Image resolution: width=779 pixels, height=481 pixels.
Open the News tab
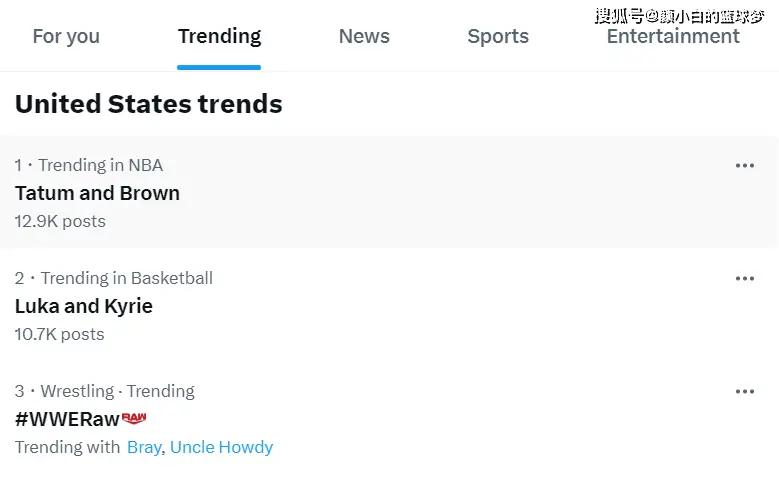(364, 36)
